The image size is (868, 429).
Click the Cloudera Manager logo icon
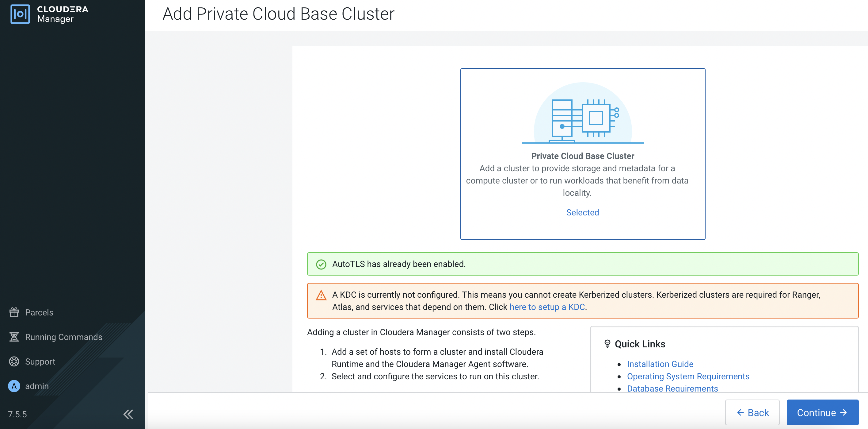(20, 14)
